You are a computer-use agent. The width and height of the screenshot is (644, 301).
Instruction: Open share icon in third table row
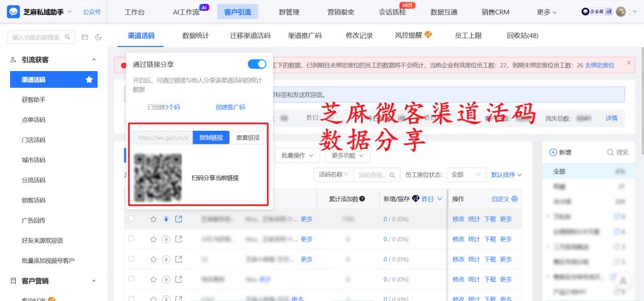(x=179, y=259)
